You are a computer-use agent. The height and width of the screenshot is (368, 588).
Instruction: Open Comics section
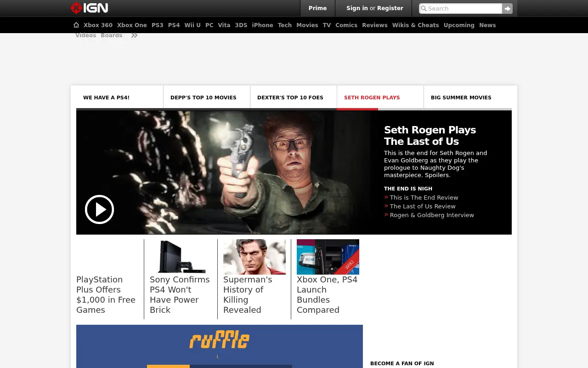pyautogui.click(x=346, y=25)
